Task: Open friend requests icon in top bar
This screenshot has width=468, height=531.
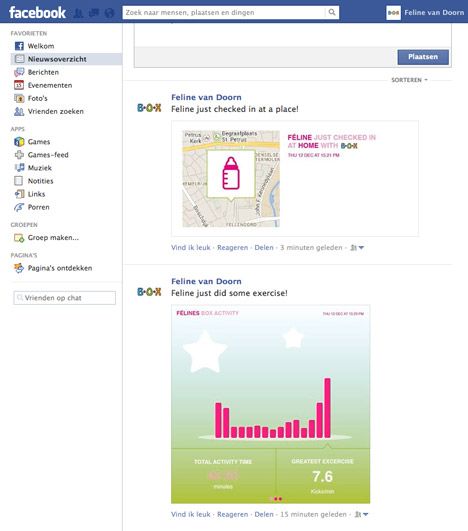Action: [x=78, y=13]
